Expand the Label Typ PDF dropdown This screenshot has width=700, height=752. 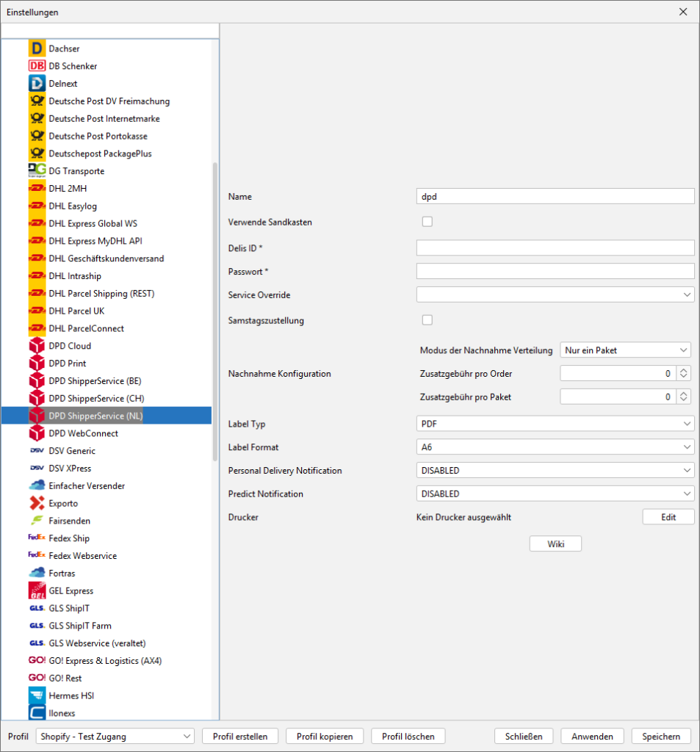(x=555, y=424)
